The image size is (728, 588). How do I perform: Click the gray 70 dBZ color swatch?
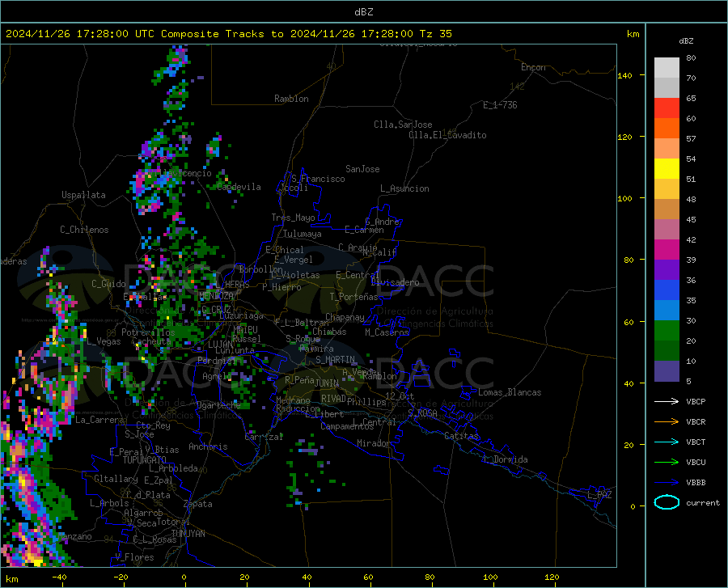point(667,88)
